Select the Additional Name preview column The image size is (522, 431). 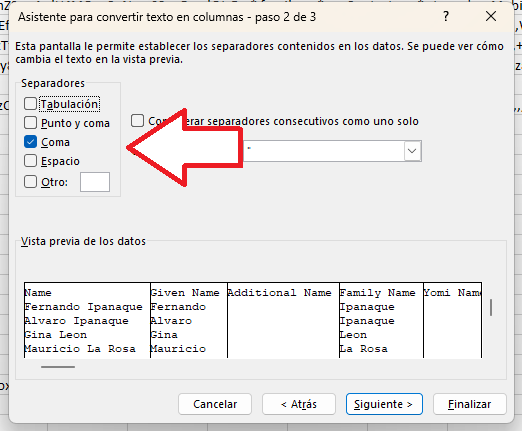pyautogui.click(x=283, y=321)
